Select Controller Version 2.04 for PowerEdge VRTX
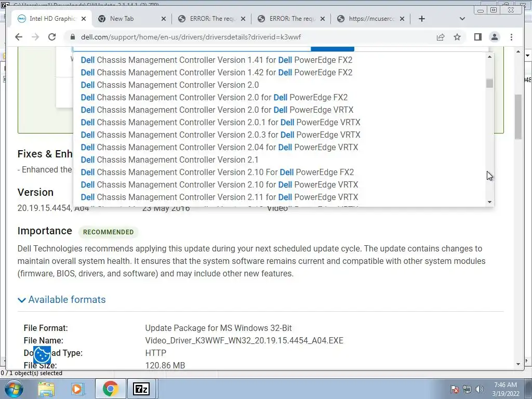Viewport: 532px width, 399px height. click(220, 147)
